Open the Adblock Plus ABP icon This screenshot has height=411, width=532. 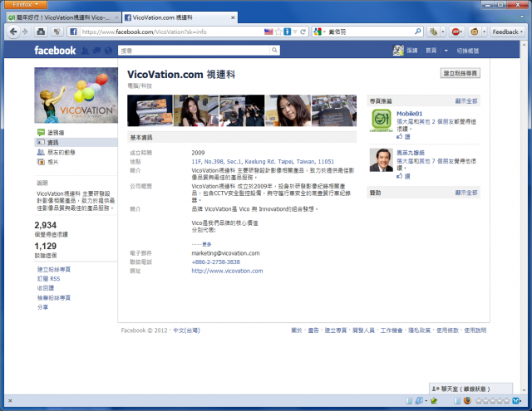[x=456, y=32]
